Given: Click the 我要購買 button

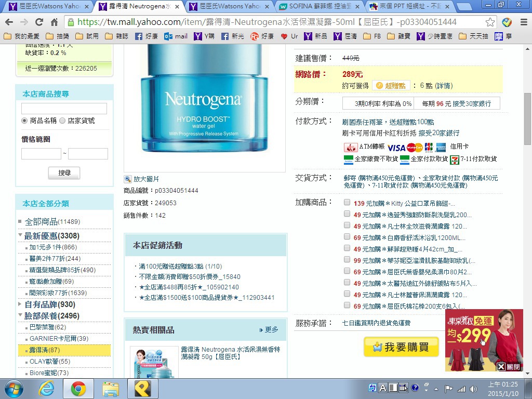Looking at the screenshot, I should [401, 347].
